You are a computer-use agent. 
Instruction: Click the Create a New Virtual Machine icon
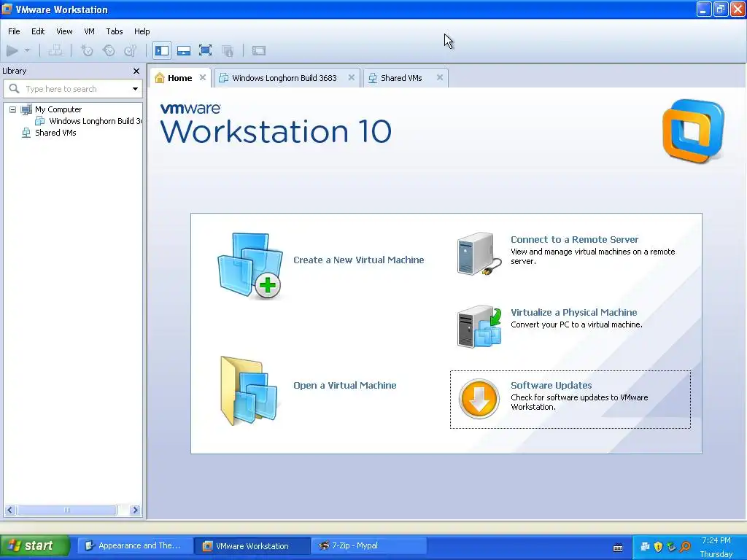(250, 265)
